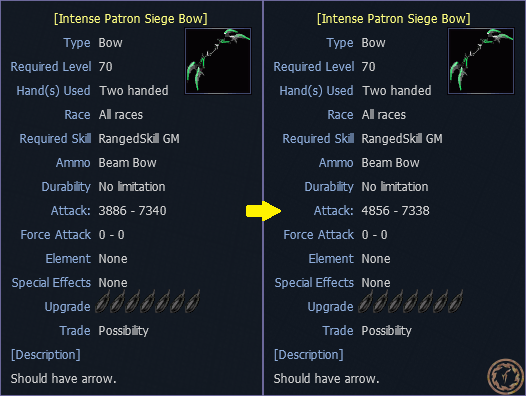Click the right panel's Intense Patron Siege Bow title
Viewport: 526px width, 396px height.
click(x=394, y=19)
